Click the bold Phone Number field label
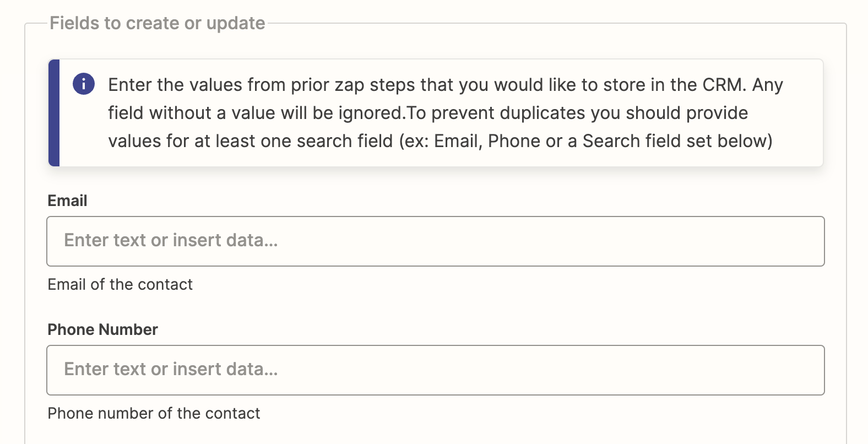Viewport: 868px width, 444px height. 102,329
